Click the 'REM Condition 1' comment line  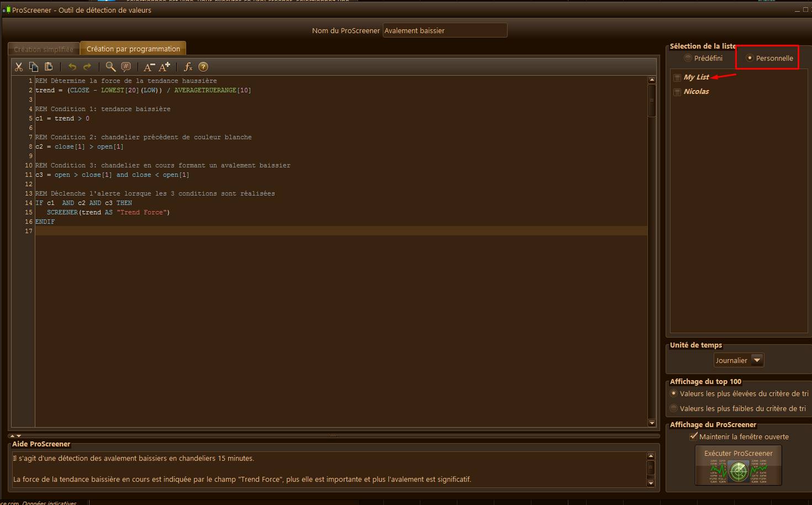coord(103,109)
